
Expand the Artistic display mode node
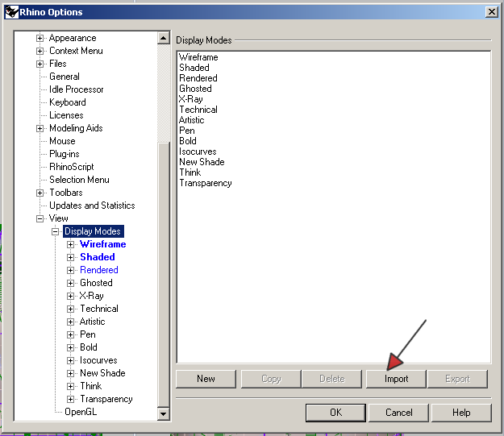click(x=70, y=322)
